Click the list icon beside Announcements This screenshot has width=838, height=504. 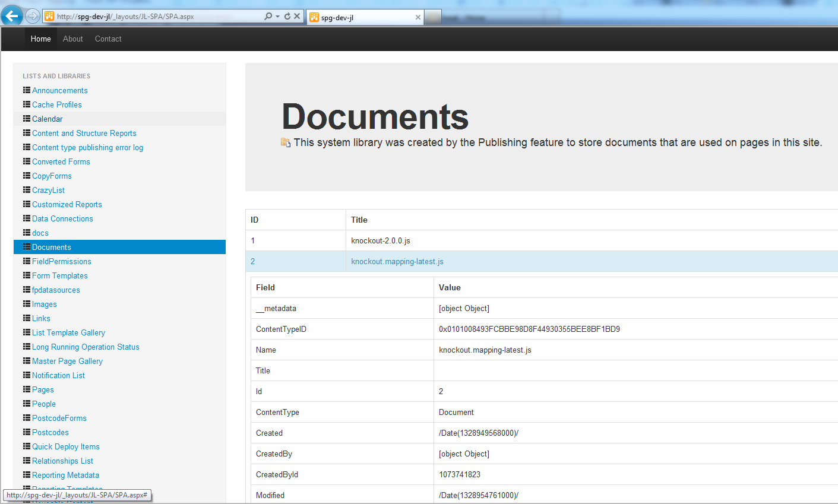[x=27, y=90]
